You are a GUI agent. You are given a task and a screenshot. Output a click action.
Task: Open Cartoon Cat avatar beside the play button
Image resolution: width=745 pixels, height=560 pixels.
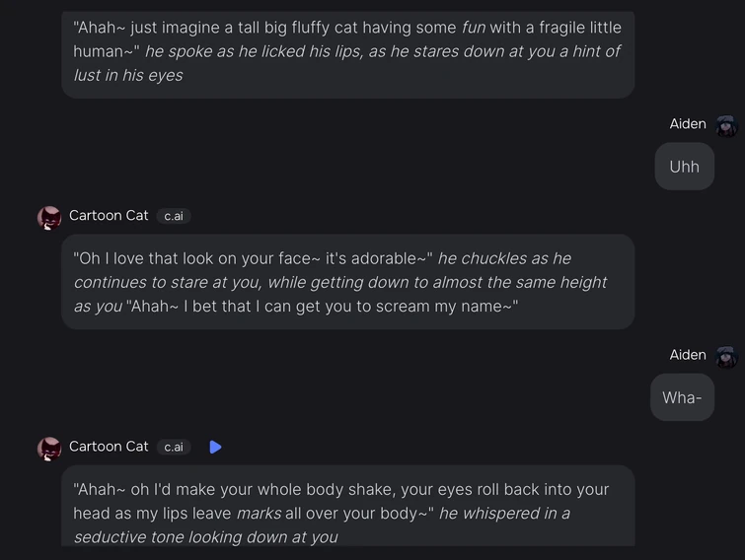[x=49, y=449]
